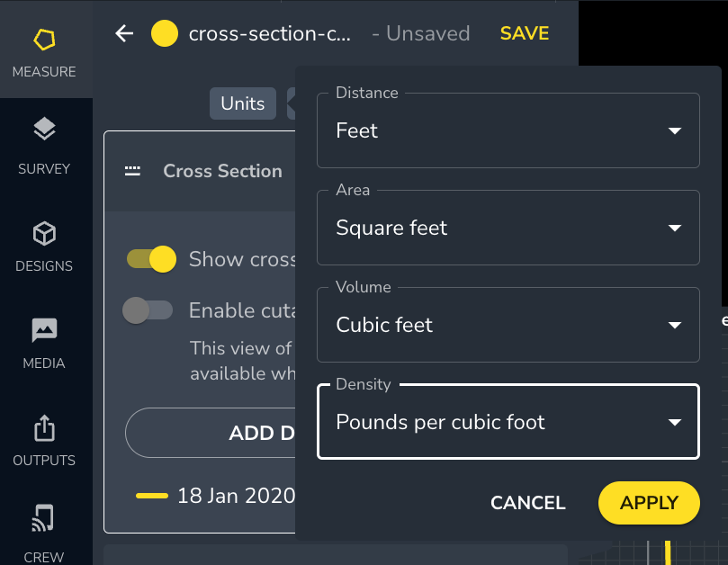Click the yellow measurement color circle
Viewport: 728px width, 565px height.
coord(164,34)
